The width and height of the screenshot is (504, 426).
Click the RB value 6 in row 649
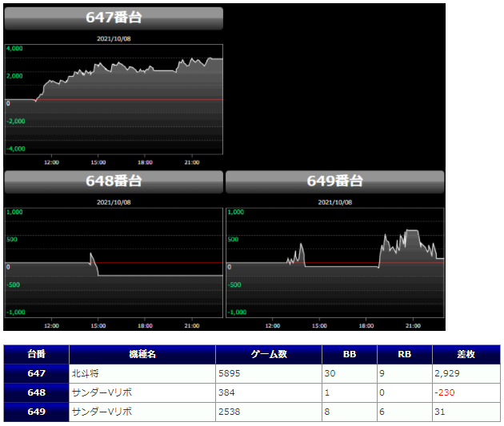point(382,412)
